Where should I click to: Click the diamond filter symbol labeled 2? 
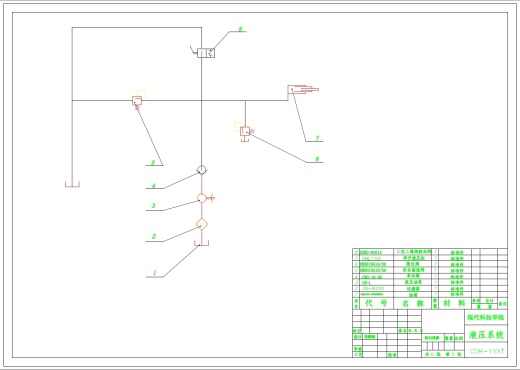coord(201,224)
